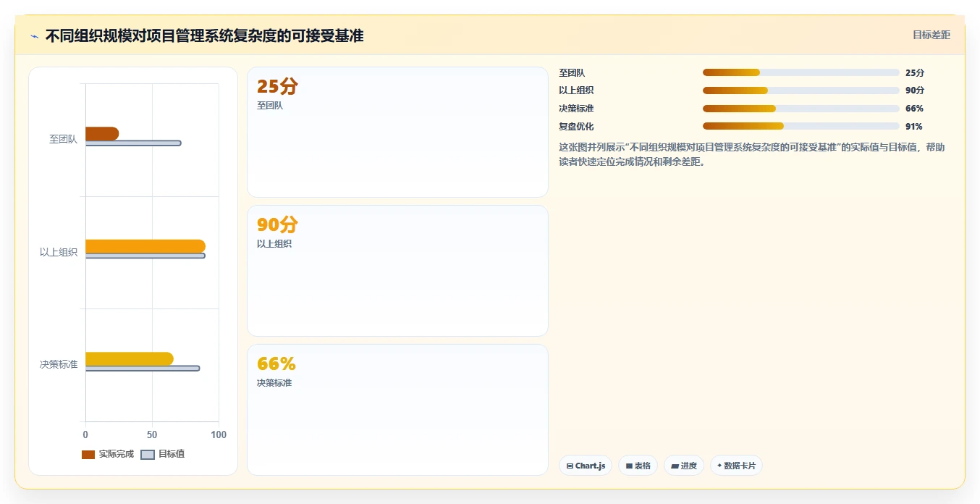
Task: Open the 66% 决策标准 data card
Action: [x=397, y=410]
